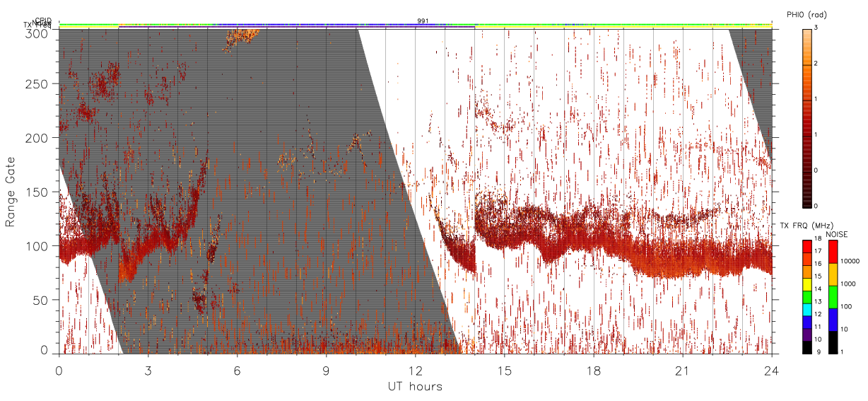Select the purple swatch in TX FRQ legend

click(x=807, y=335)
